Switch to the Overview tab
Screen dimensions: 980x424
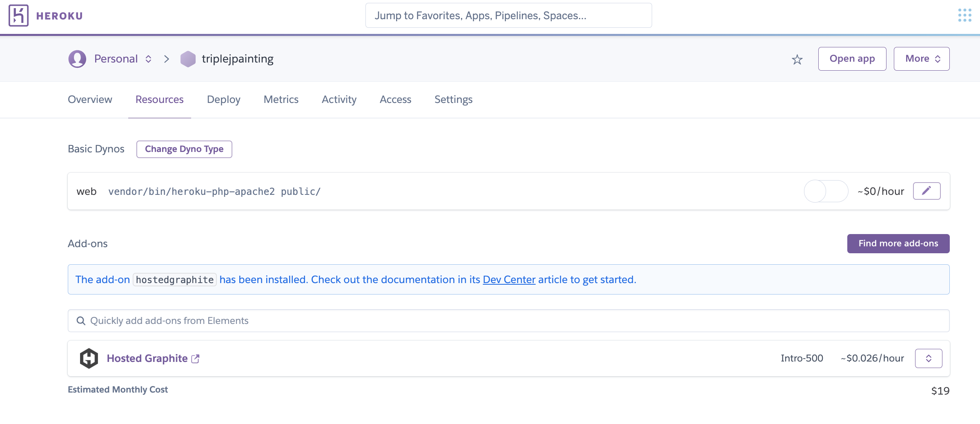(90, 99)
